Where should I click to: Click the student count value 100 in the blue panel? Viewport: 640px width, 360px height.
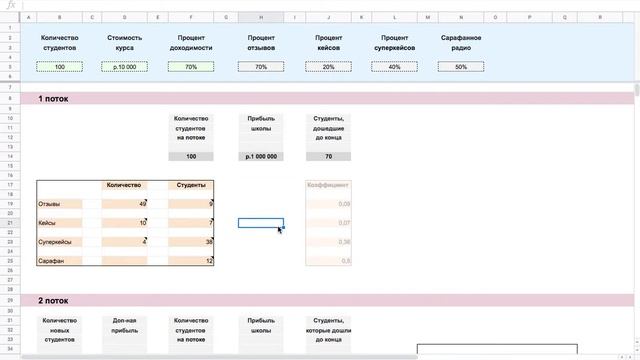(60, 67)
